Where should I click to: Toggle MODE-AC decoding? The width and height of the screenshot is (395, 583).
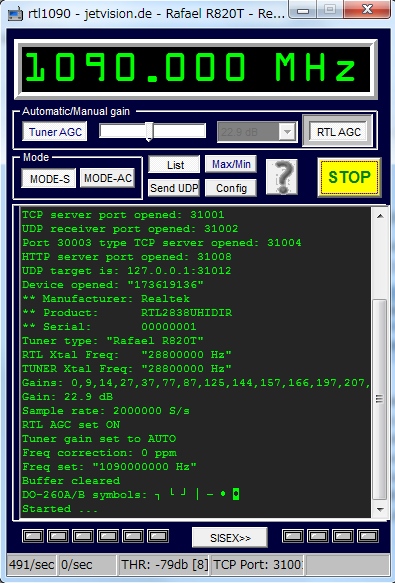107,178
